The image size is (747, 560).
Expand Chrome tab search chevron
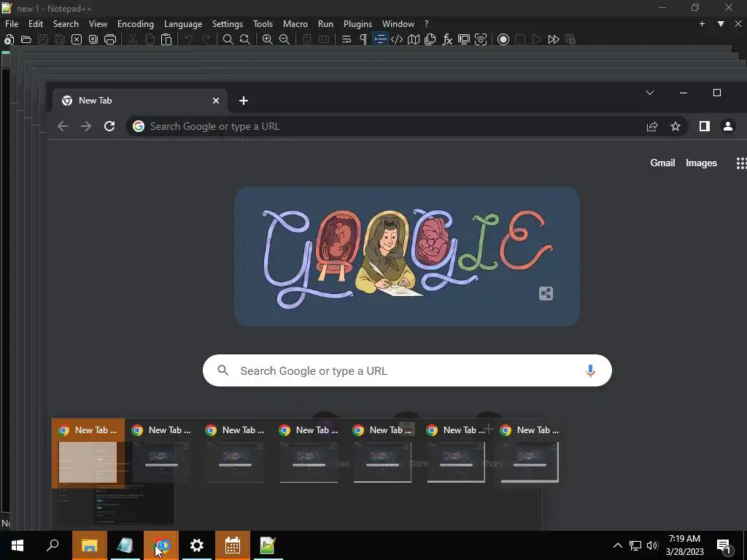pyautogui.click(x=650, y=93)
